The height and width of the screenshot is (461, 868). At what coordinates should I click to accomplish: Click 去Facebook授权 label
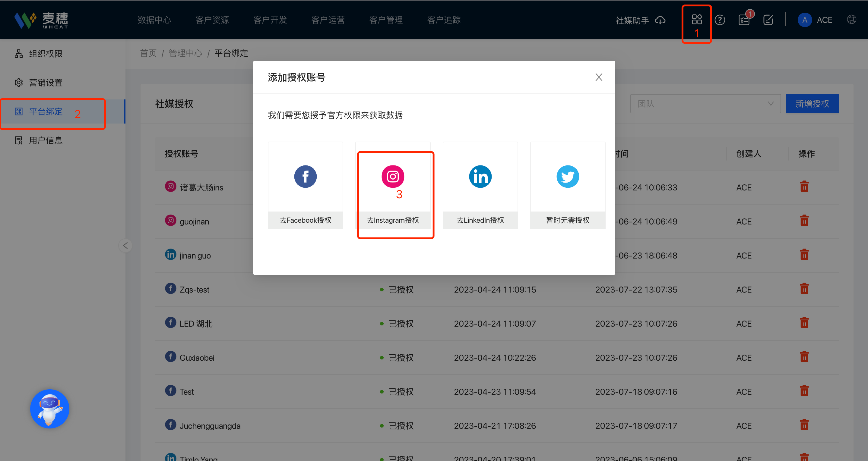click(x=305, y=220)
